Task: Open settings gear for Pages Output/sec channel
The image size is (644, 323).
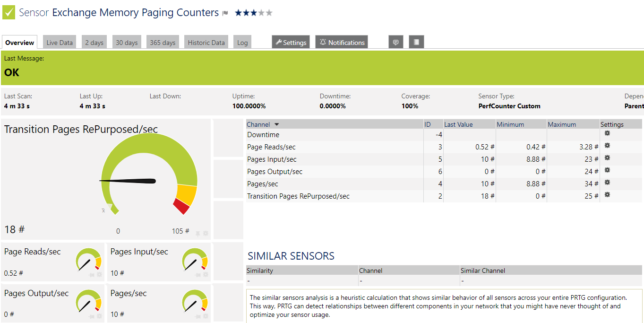Action: click(607, 170)
